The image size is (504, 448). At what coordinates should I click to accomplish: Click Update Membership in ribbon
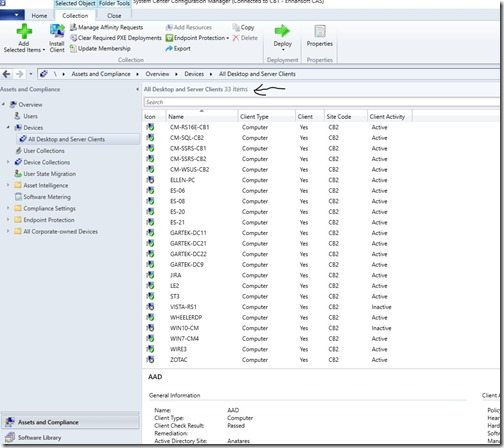pyautogui.click(x=100, y=49)
